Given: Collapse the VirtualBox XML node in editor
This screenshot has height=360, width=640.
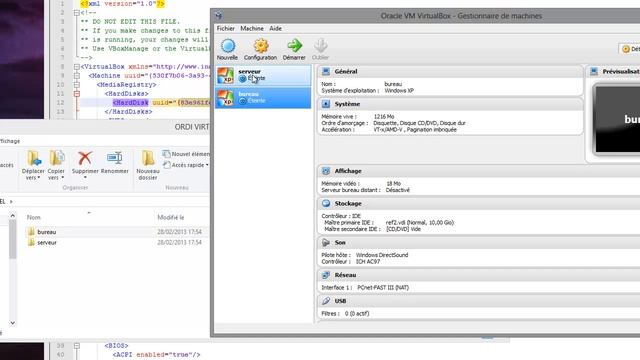Looking at the screenshot, I should click(x=77, y=67).
